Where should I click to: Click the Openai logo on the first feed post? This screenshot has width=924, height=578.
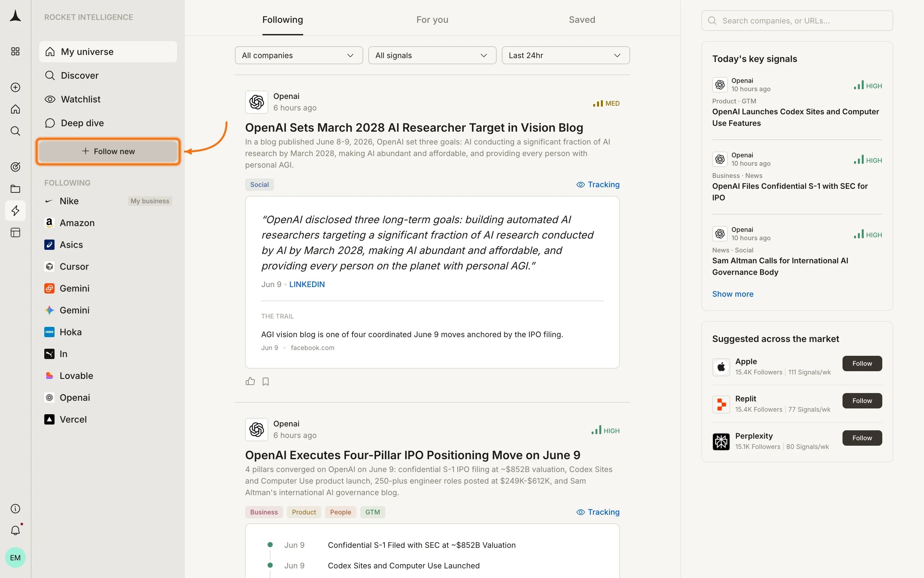(x=257, y=102)
